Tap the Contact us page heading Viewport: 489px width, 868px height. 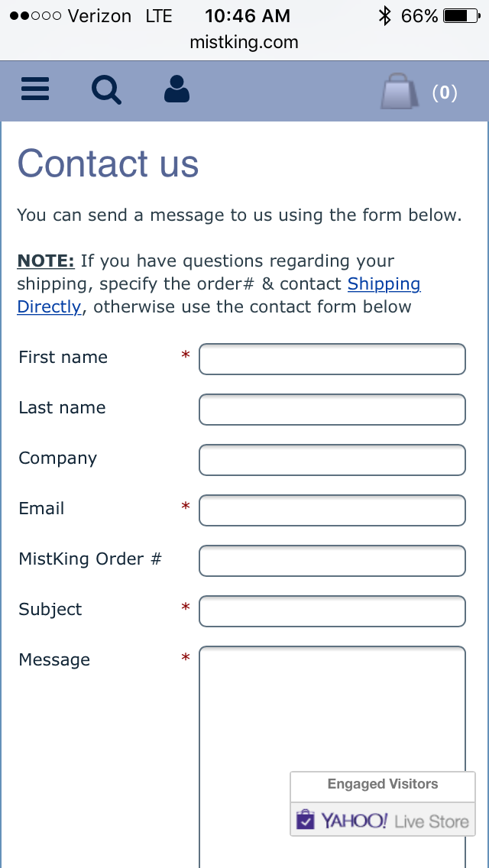pyautogui.click(x=108, y=164)
